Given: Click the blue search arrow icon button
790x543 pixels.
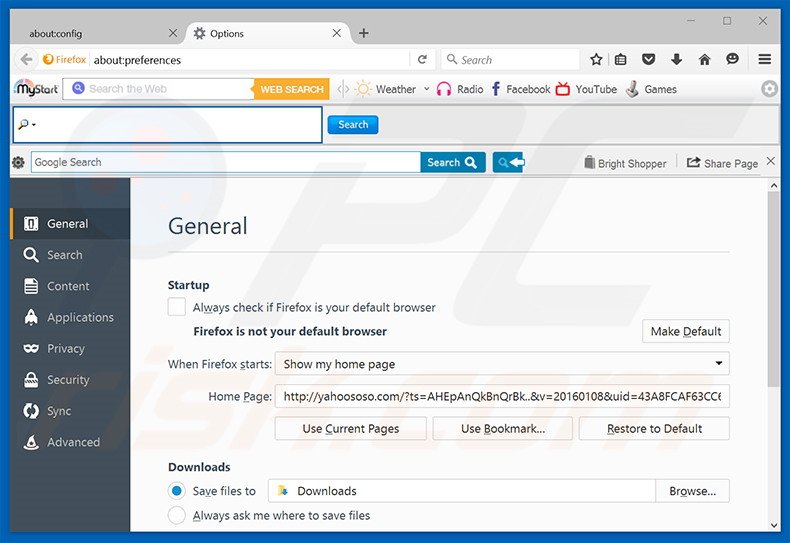Looking at the screenshot, I should click(x=508, y=162).
